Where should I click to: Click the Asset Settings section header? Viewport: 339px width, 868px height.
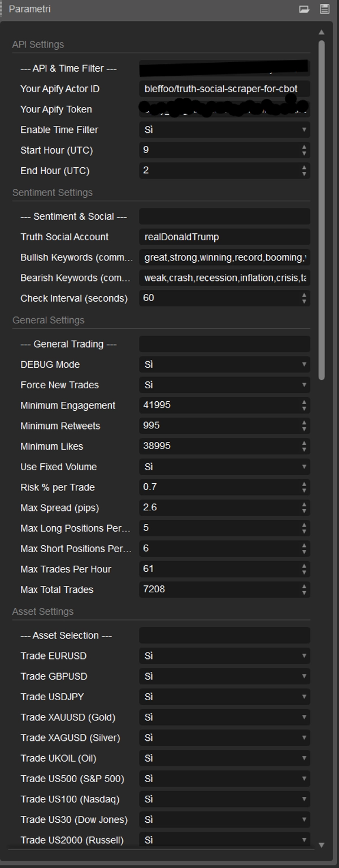point(43,611)
